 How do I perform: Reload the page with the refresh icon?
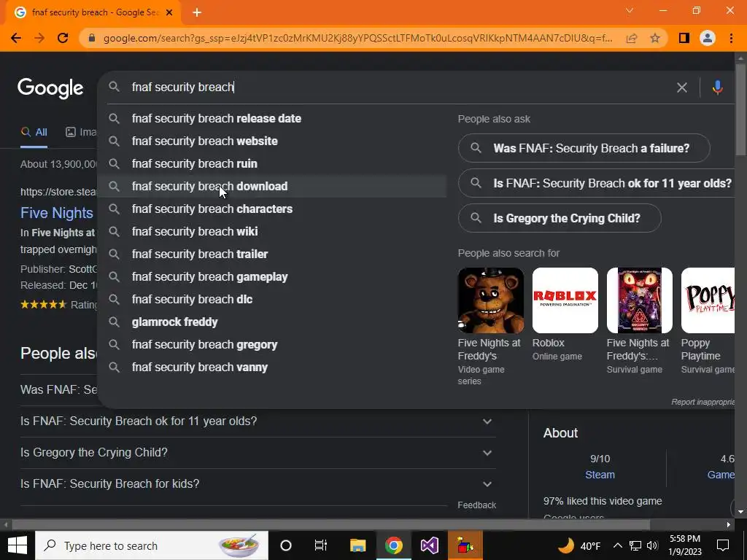tap(63, 38)
